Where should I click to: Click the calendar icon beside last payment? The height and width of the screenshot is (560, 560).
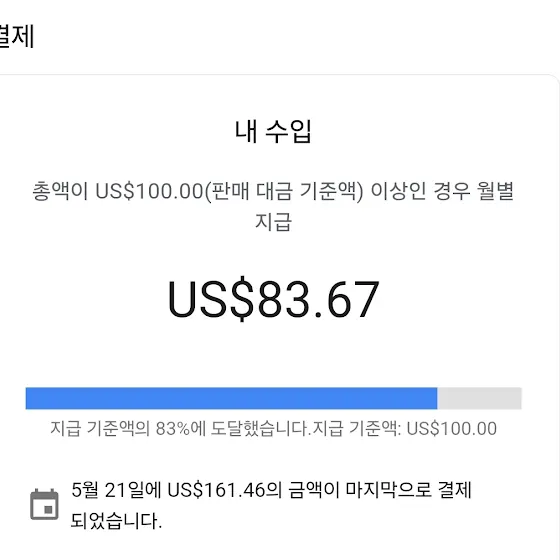click(44, 504)
